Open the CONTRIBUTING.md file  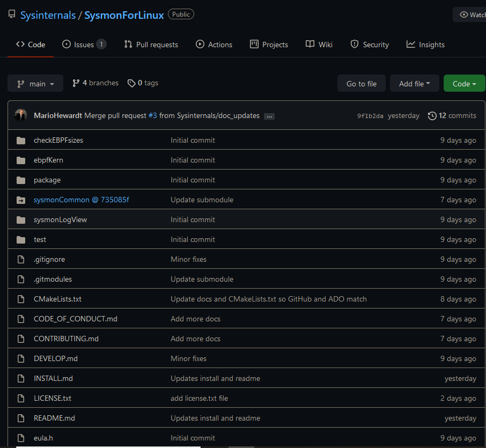pos(66,339)
